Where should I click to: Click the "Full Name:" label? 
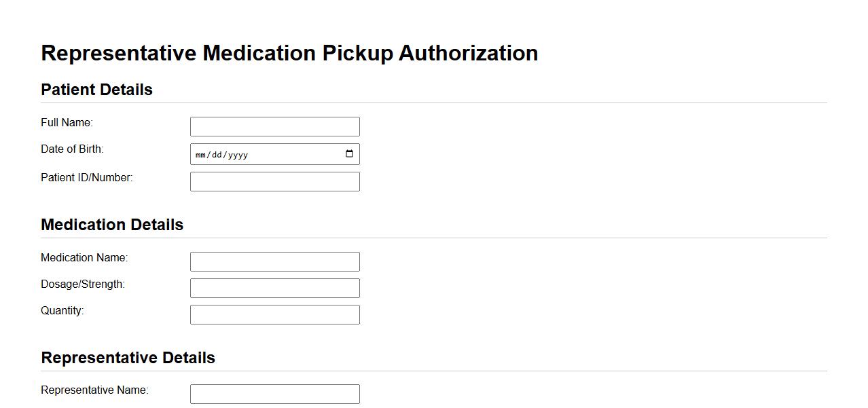tap(67, 123)
